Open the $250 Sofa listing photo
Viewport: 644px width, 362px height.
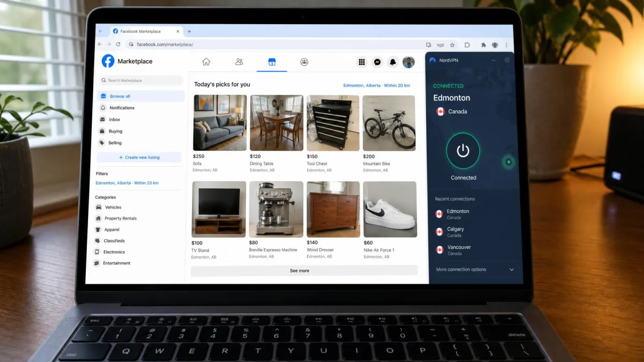pyautogui.click(x=220, y=123)
